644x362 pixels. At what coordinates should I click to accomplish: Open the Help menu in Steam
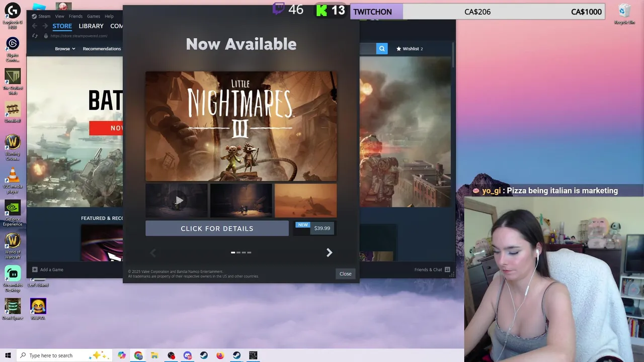click(x=109, y=16)
